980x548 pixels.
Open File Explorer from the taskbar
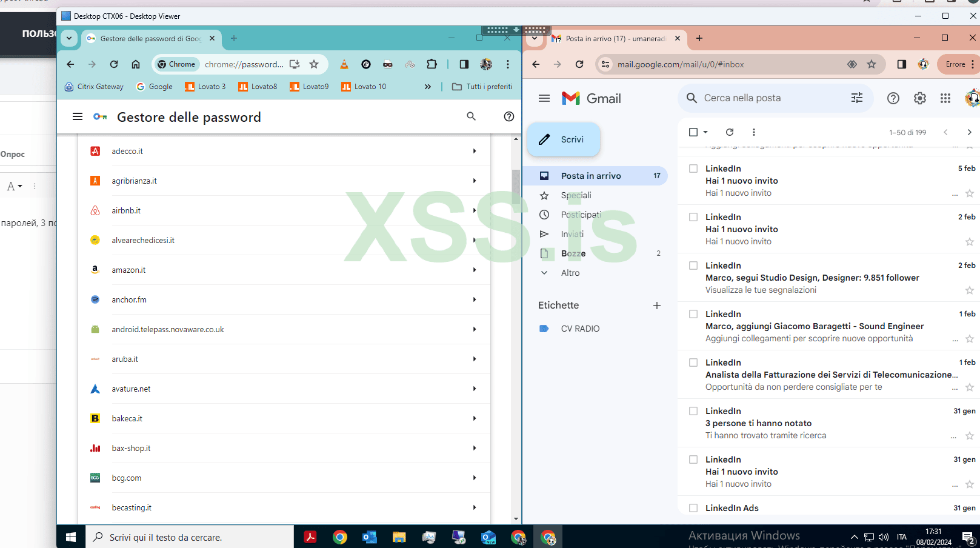click(x=399, y=537)
